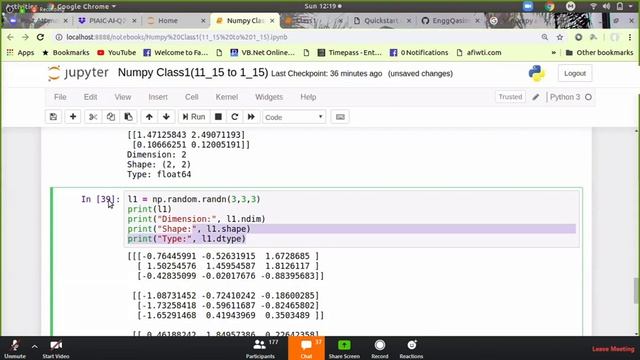Restart kernel and run all cells icon
Image resolution: width=640 pixels, height=360 pixels.
click(x=251, y=117)
